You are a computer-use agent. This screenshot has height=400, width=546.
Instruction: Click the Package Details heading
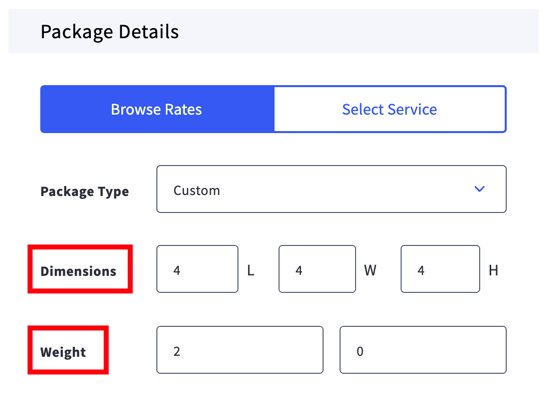tap(110, 32)
